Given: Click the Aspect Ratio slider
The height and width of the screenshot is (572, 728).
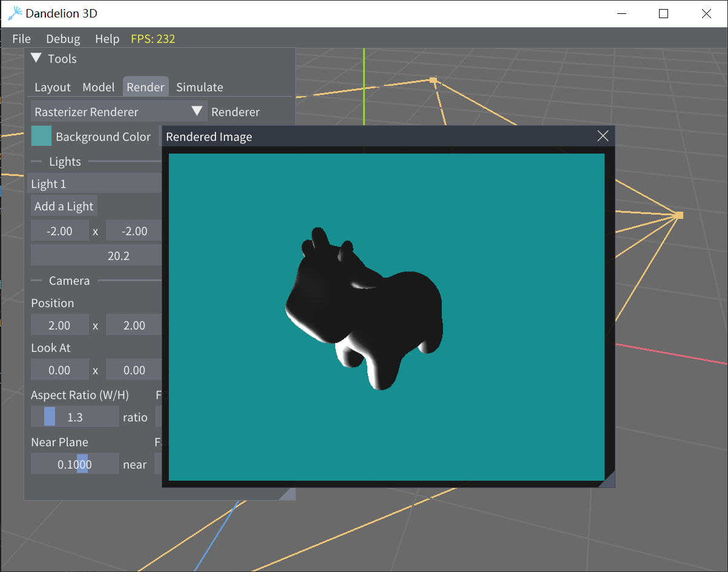Looking at the screenshot, I should tap(75, 417).
